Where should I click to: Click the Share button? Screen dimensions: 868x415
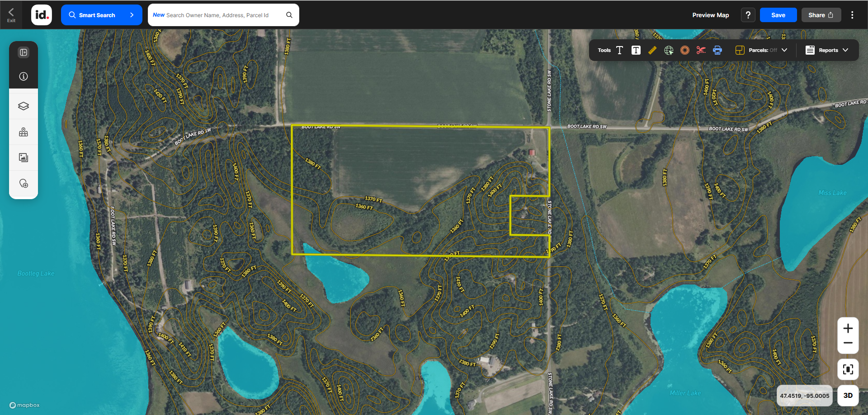(821, 14)
